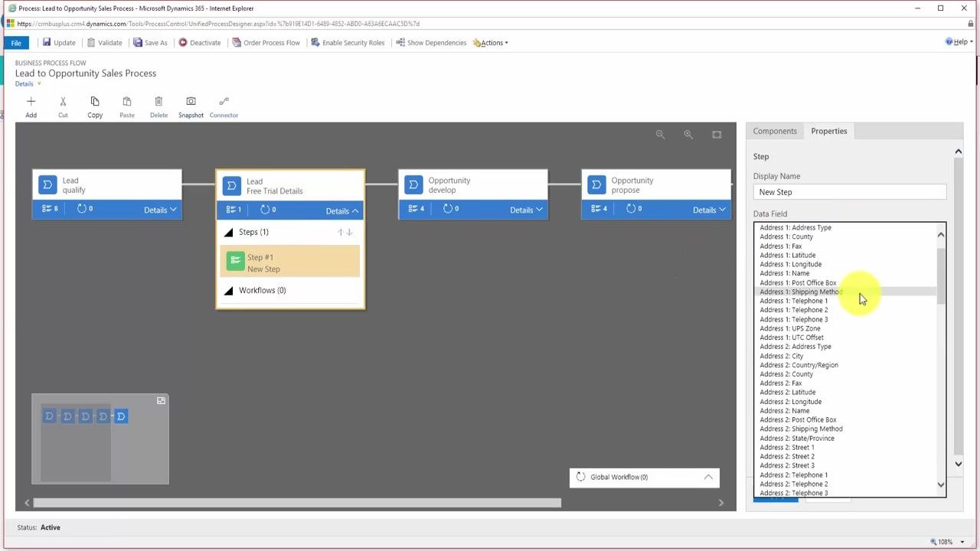
Task: Switch to the Components tab
Action: [x=775, y=131]
